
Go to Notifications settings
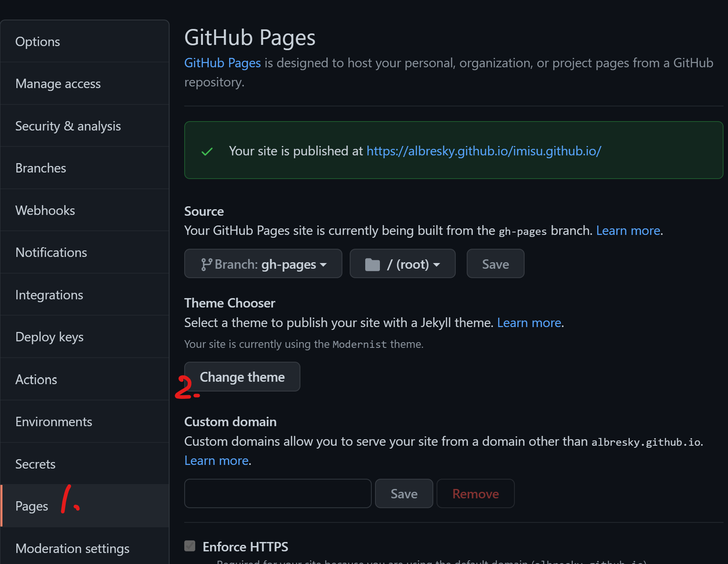(x=85, y=252)
